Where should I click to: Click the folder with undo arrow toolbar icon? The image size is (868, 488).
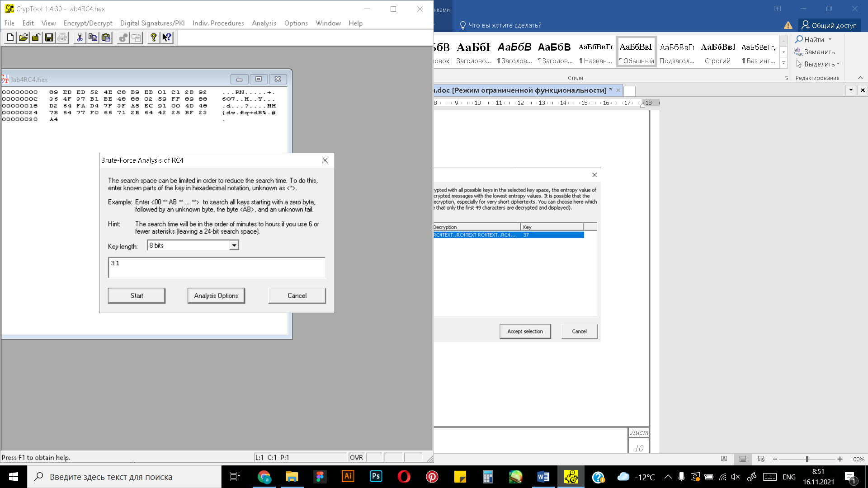pos(36,38)
